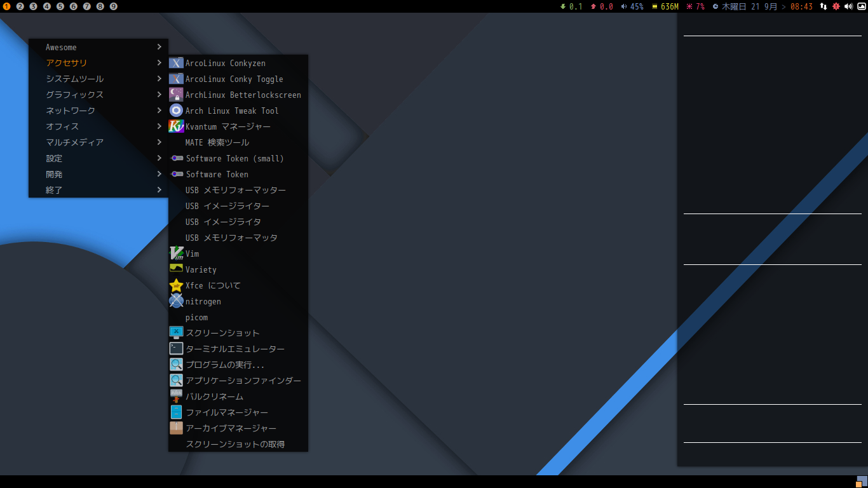Launch nitrogen using its globe icon

(x=176, y=301)
